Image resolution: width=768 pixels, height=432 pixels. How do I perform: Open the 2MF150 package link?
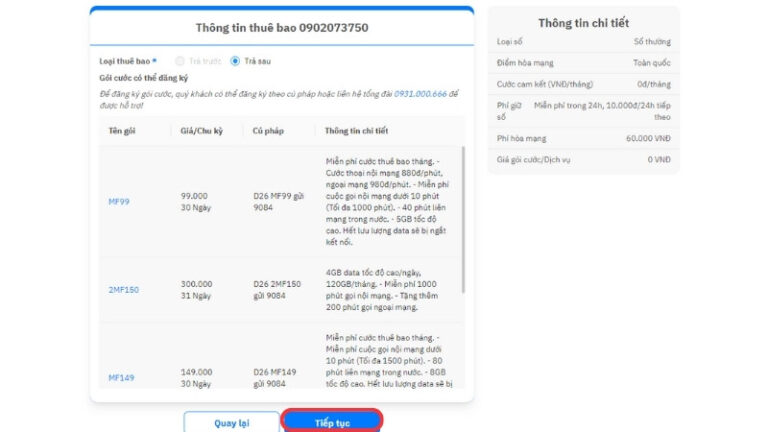123,290
